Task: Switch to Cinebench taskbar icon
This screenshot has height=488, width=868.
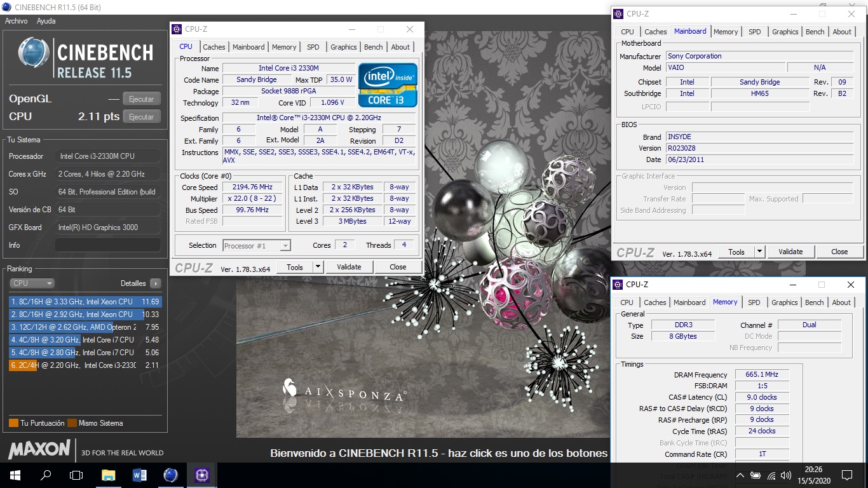Action: pyautogui.click(x=171, y=475)
